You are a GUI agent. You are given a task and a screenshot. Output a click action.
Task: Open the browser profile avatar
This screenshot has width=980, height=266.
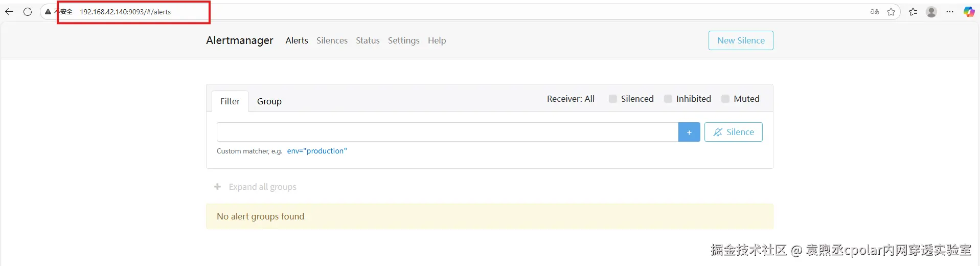(x=931, y=12)
